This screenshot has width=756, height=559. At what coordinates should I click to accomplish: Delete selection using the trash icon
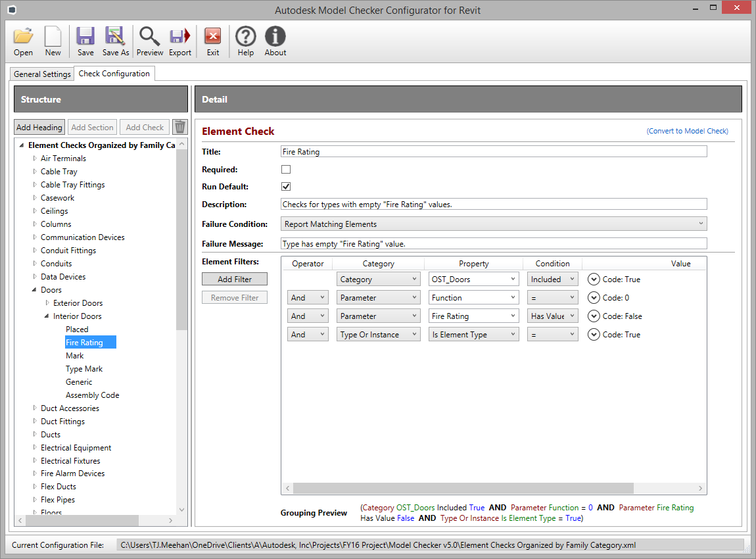[179, 126]
